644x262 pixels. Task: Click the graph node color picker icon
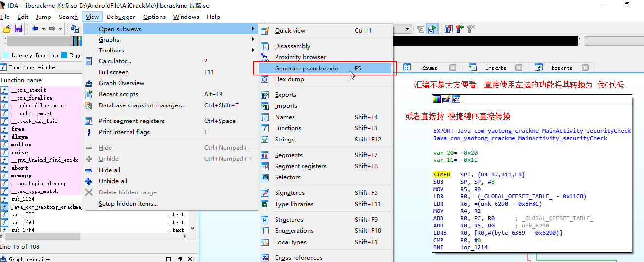437,100
